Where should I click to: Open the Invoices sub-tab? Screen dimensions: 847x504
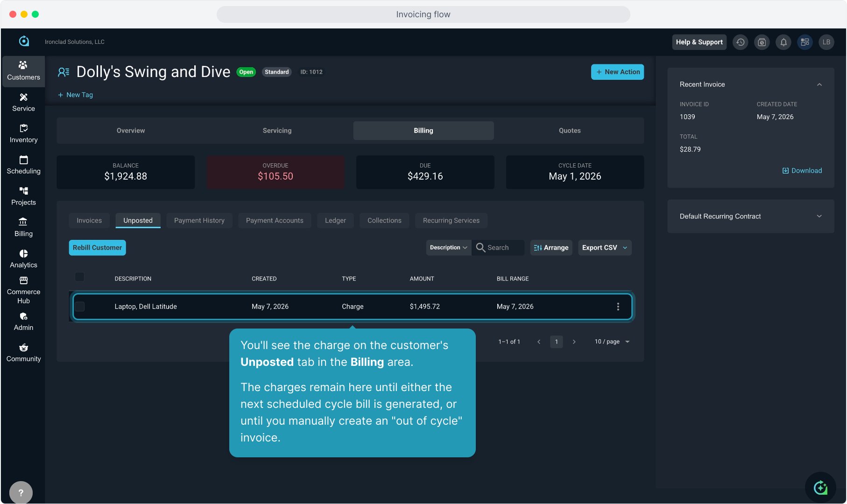(89, 220)
